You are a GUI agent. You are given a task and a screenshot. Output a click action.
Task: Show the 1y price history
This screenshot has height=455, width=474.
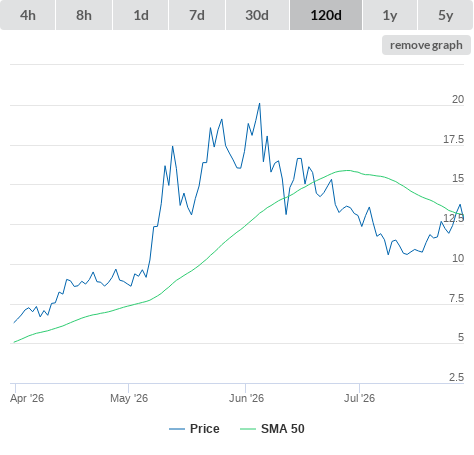point(390,15)
